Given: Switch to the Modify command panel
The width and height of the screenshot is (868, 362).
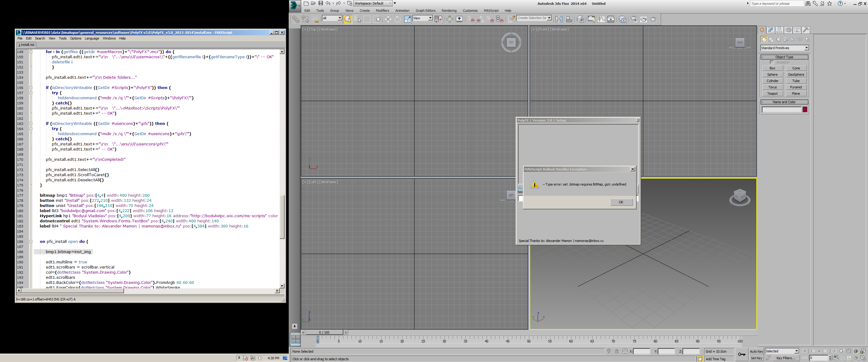Looking at the screenshot, I should (771, 30).
